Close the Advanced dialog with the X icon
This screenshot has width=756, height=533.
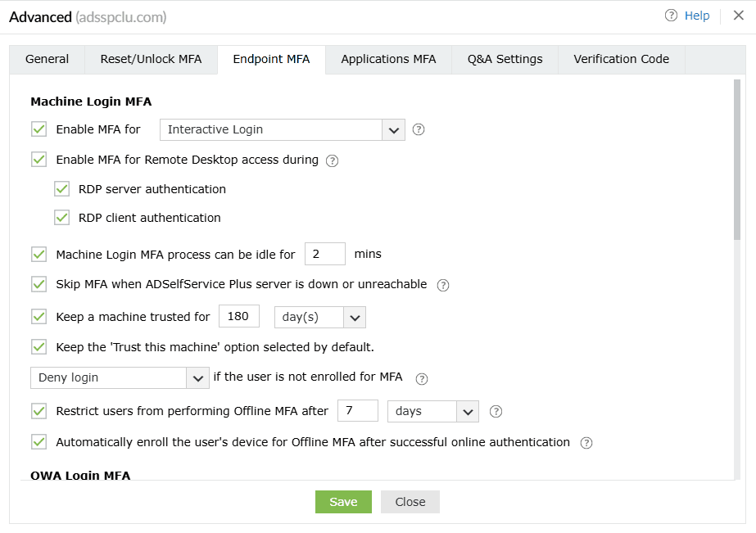click(739, 16)
